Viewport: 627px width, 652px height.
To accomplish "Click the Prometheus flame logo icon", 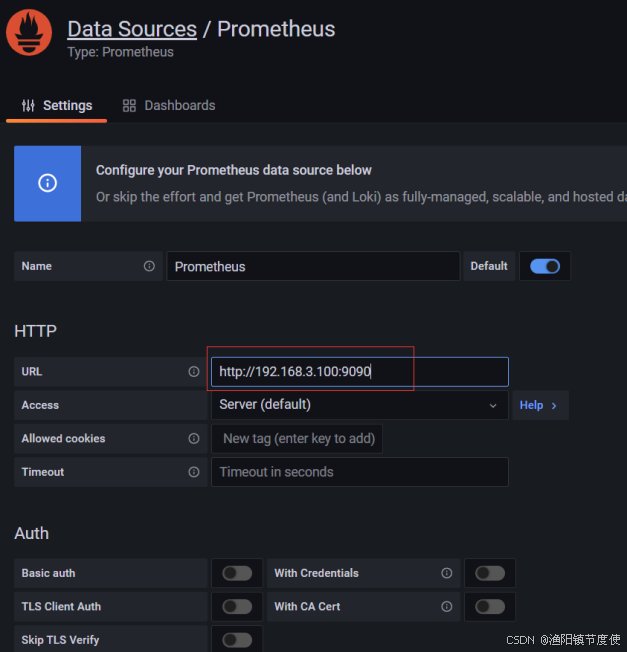I will pyautogui.click(x=29, y=32).
